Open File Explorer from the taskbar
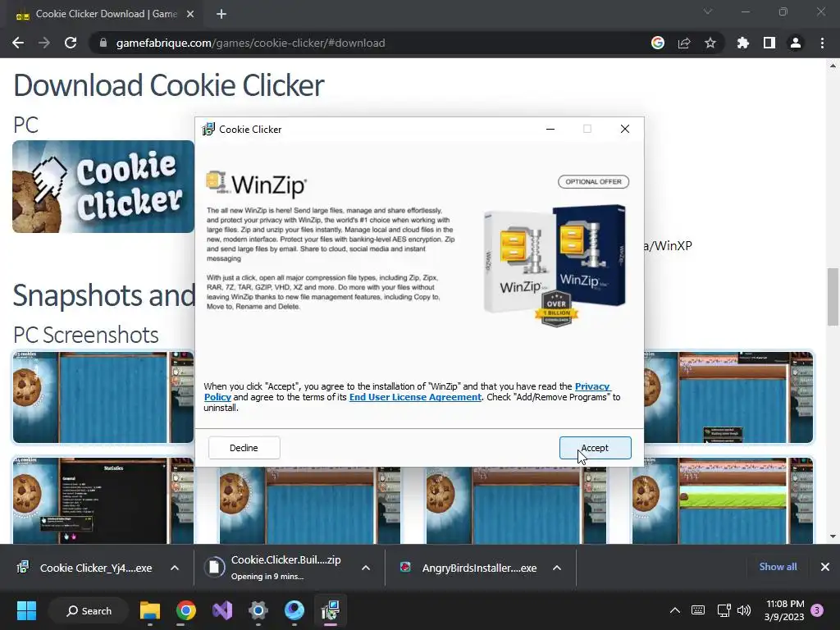 point(150,610)
